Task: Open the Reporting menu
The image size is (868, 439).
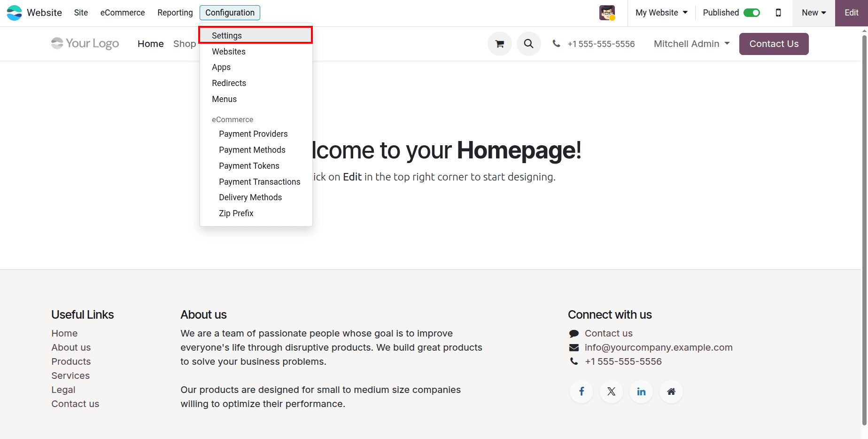Action: point(175,13)
